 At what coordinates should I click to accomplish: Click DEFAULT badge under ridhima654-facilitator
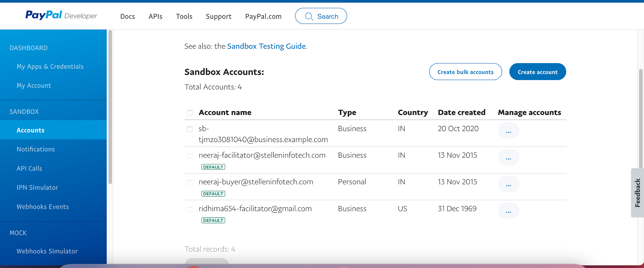tap(213, 220)
